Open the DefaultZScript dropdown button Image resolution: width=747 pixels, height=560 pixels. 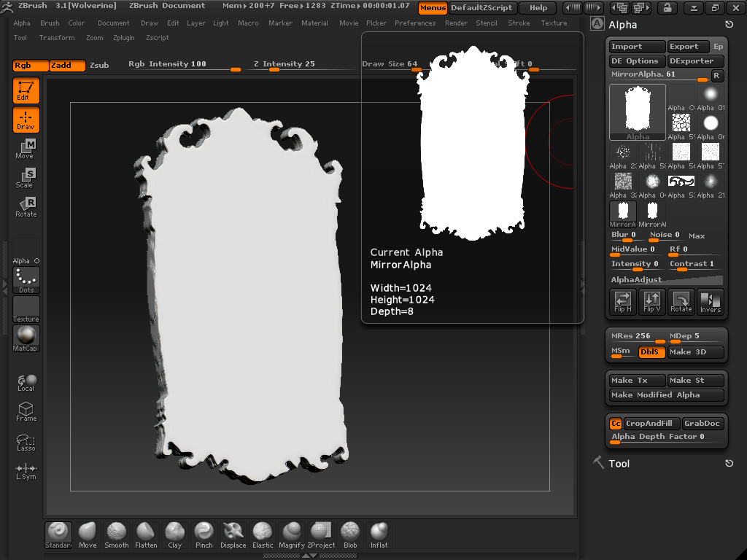click(481, 7)
